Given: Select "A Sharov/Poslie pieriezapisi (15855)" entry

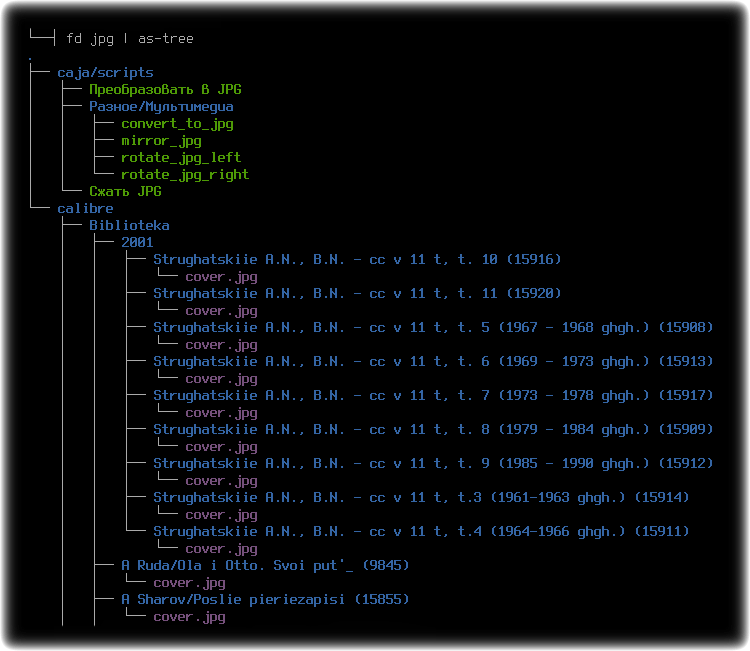Looking at the screenshot, I should click(265, 599).
